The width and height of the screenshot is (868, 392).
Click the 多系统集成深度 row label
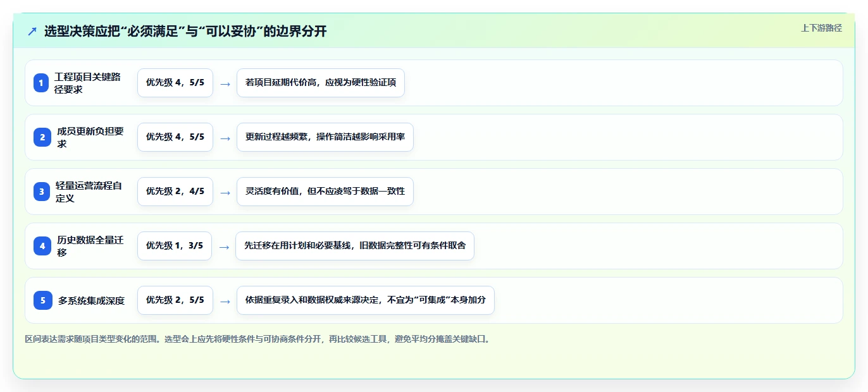click(92, 300)
